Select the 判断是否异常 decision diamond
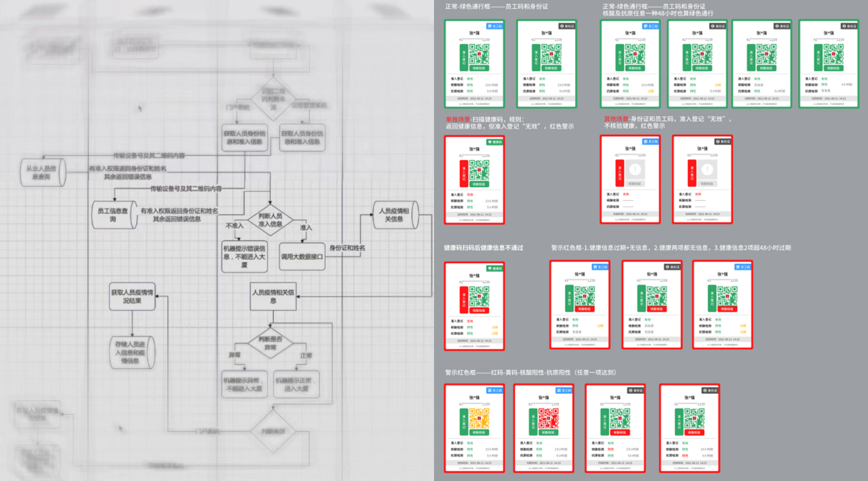The height and width of the screenshot is (481, 868). pyautogui.click(x=270, y=343)
